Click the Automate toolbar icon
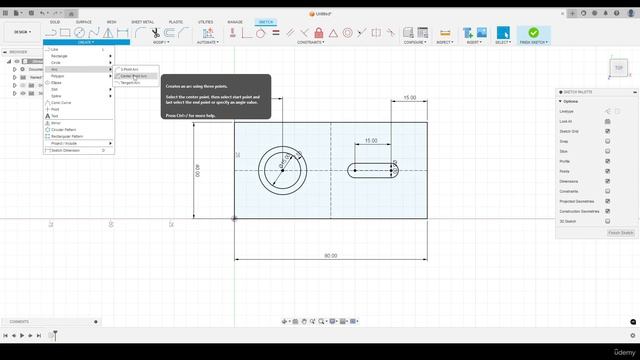Screen dimensions: 640x360 [x=208, y=33]
